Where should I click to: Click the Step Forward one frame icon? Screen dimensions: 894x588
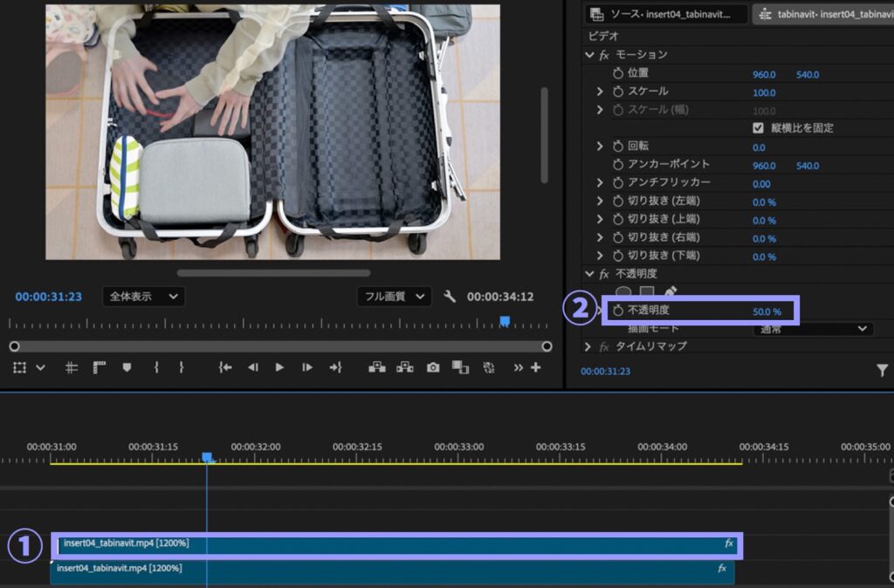pyautogui.click(x=307, y=367)
